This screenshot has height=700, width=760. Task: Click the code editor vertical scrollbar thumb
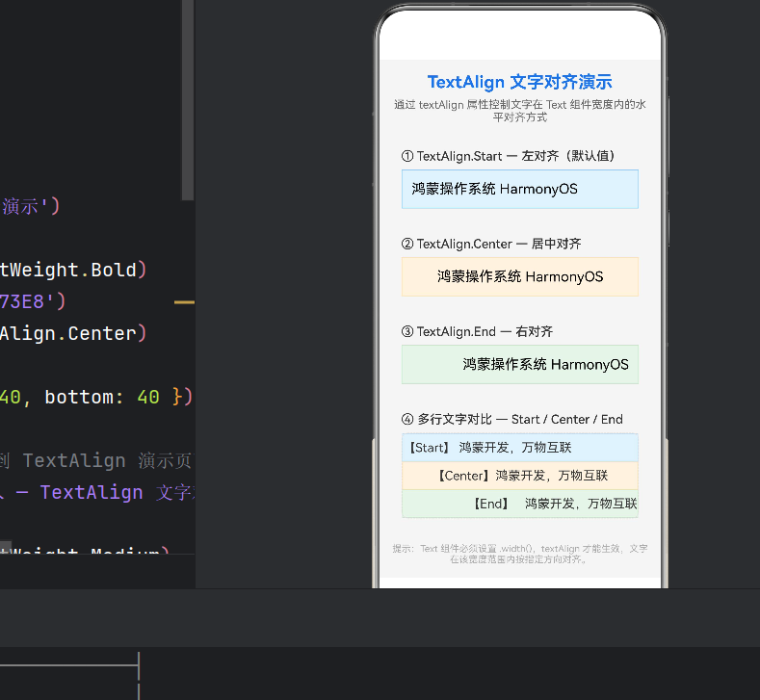(x=188, y=100)
